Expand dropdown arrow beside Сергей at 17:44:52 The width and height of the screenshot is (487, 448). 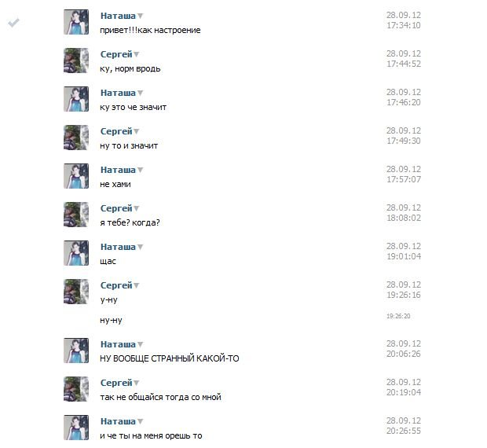tap(136, 54)
